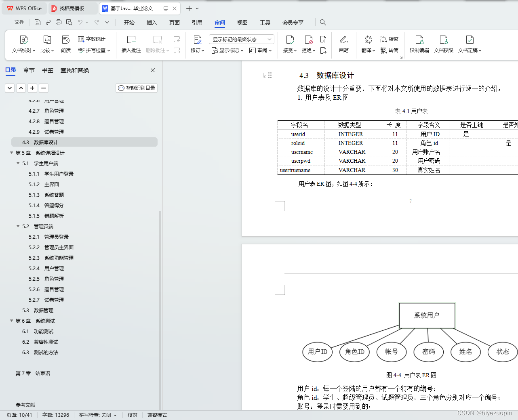Click the 文档校对 proofreading icon
Screen dimensions: 518x420
(x=24, y=40)
